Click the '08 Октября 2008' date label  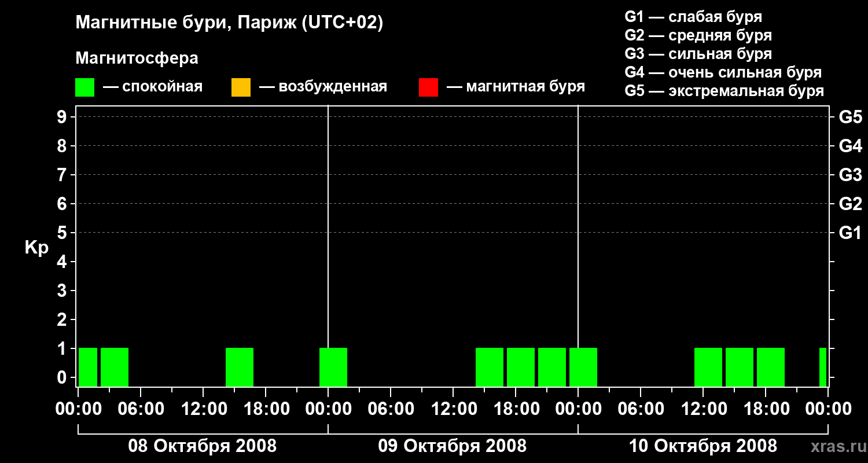[x=203, y=446]
